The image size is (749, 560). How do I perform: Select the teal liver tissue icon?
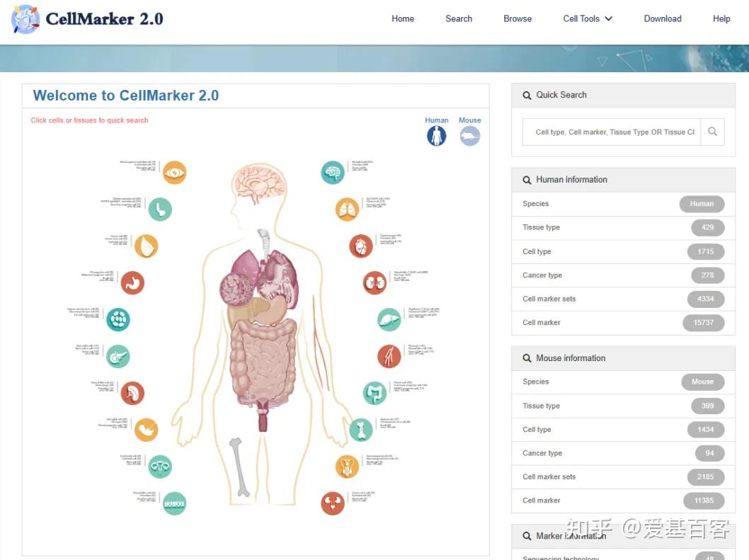pos(389,320)
